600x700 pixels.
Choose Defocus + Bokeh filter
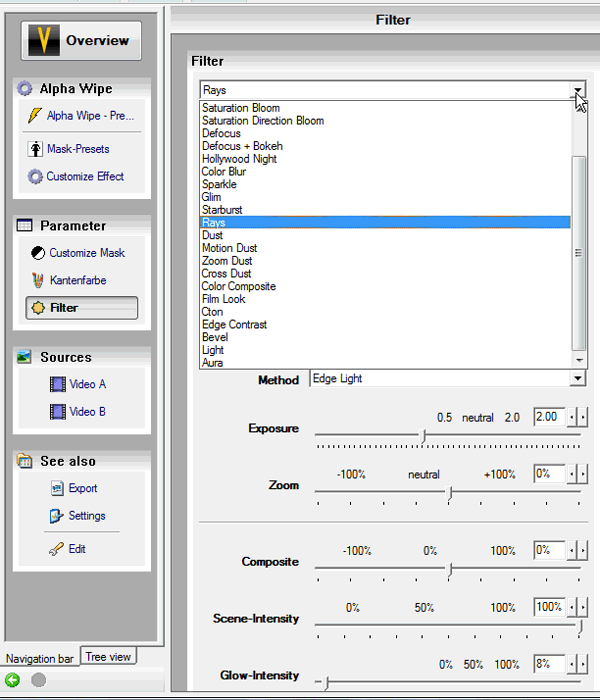pyautogui.click(x=242, y=146)
